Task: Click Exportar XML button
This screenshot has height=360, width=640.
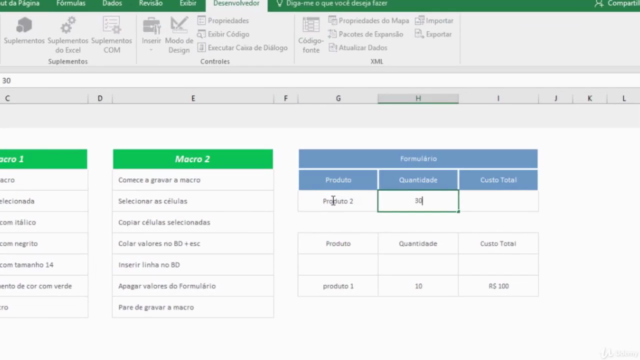Action: pos(433,34)
